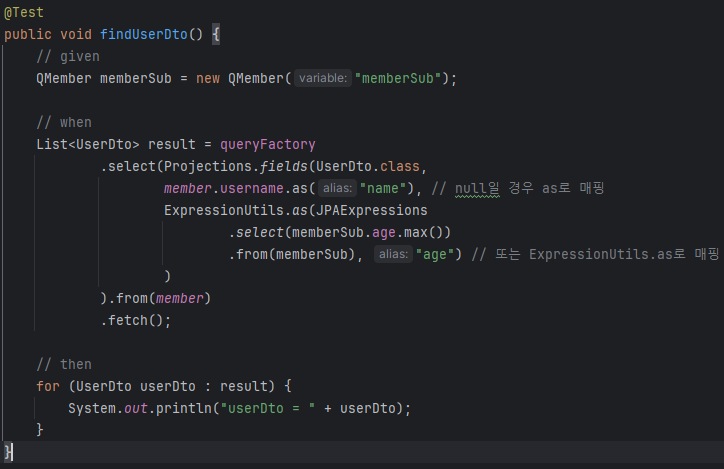The image size is (724, 469).
Task: Click JPAExpressions identifier
Action: point(372,210)
